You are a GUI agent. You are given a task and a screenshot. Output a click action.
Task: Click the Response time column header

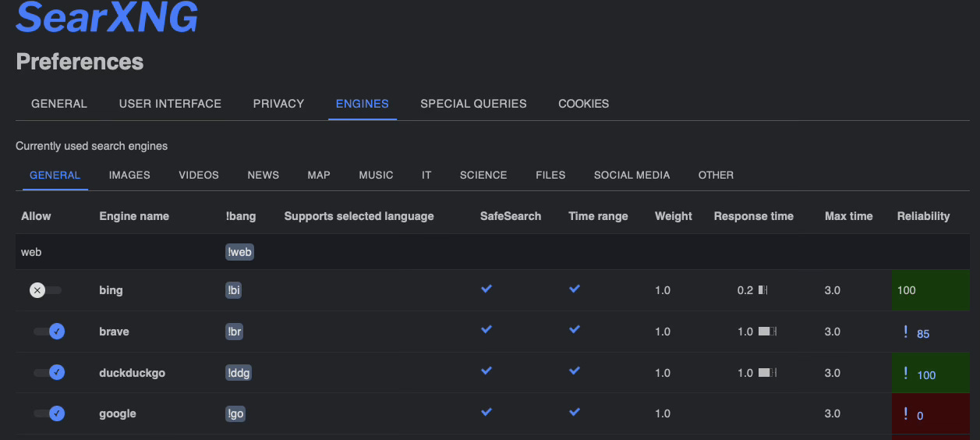pyautogui.click(x=754, y=216)
